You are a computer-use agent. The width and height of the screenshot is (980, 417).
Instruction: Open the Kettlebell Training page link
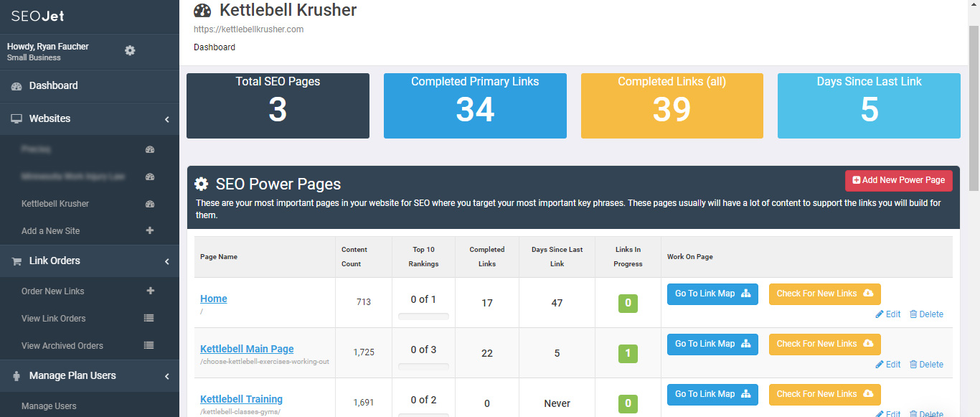(x=241, y=399)
